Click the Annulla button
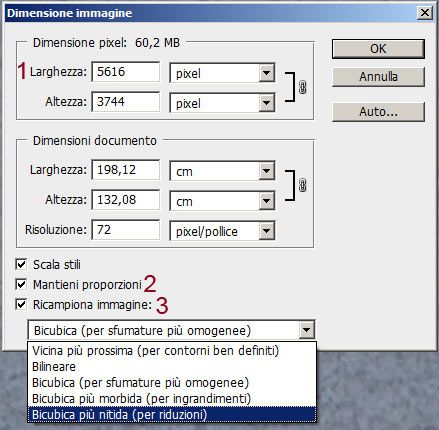The width and height of the screenshot is (439, 430). tap(378, 77)
